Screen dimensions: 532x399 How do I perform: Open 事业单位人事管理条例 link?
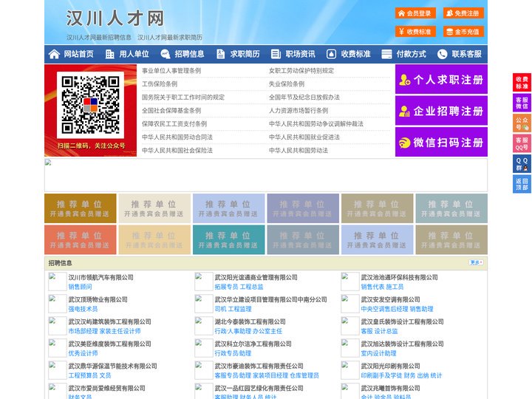click(x=171, y=71)
